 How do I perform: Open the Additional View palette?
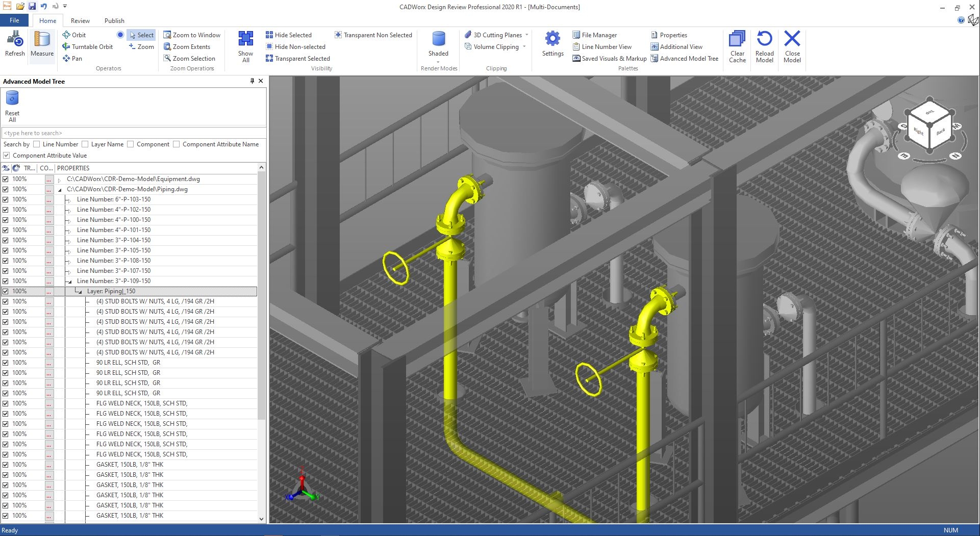[676, 46]
